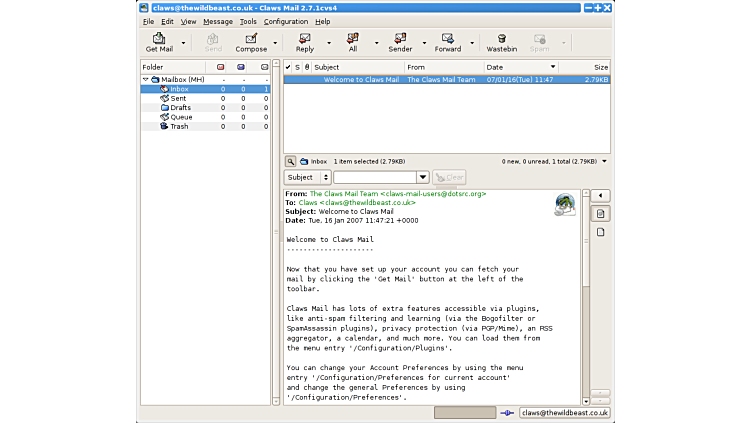
Task: Select the Mailbox (MH) folder
Action: pyautogui.click(x=182, y=80)
